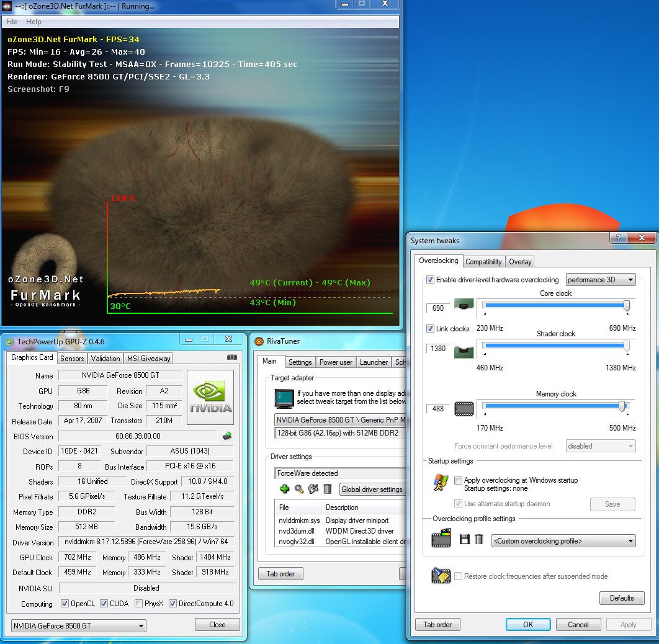Click the BIOS save chip icon in GPU-Z

click(227, 436)
